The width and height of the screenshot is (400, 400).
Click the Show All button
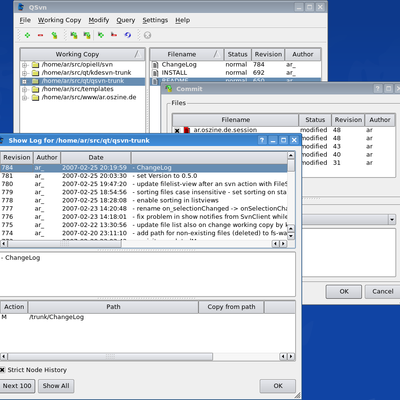coord(56,386)
